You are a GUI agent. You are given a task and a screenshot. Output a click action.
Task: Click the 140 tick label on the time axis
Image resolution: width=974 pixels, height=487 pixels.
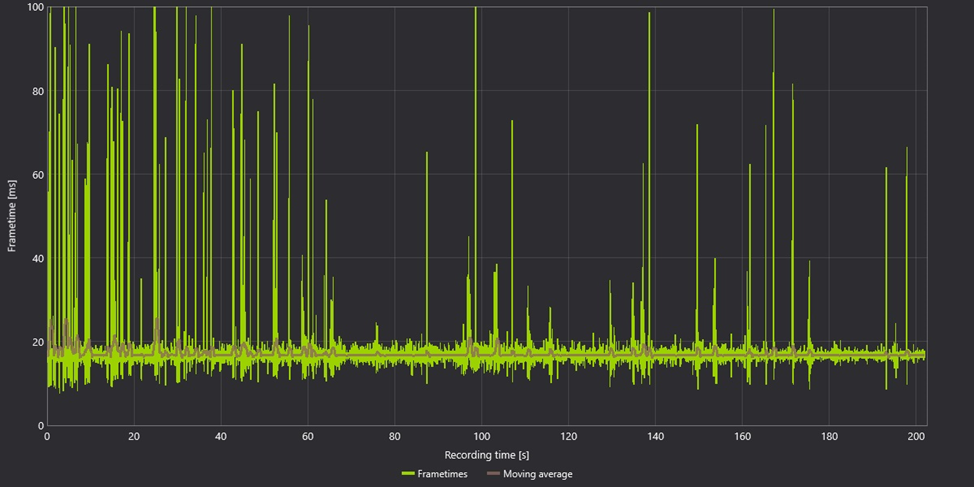(x=655, y=437)
